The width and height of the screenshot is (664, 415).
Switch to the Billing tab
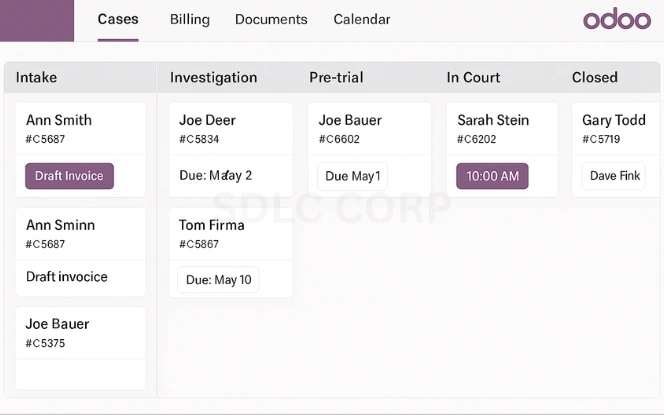tap(190, 19)
